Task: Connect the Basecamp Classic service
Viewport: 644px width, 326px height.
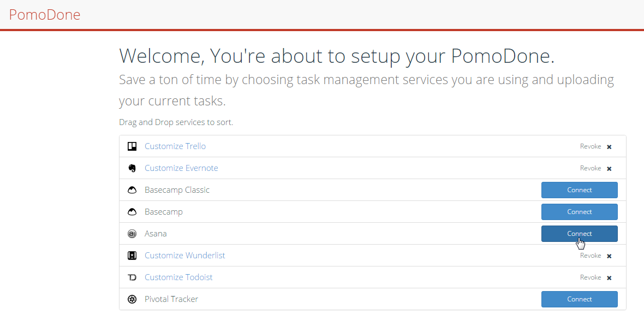Action: 579,190
